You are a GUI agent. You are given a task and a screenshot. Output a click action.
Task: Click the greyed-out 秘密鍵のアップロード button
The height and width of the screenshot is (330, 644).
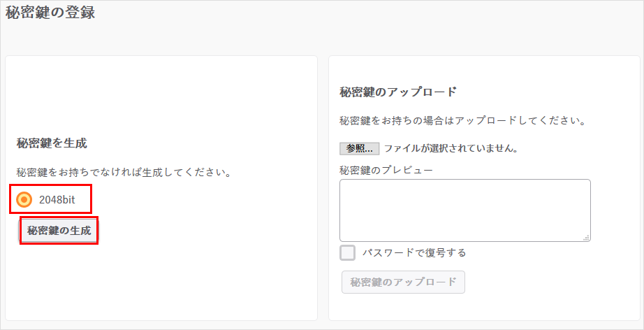click(x=403, y=282)
